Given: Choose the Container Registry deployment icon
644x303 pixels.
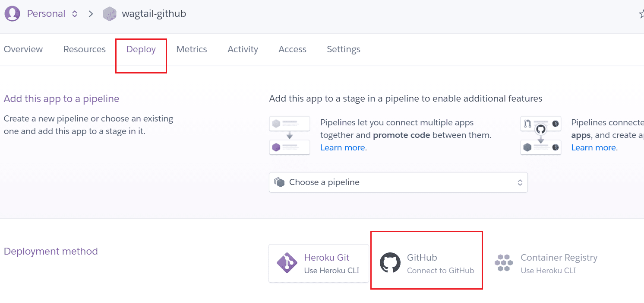Looking at the screenshot, I should click(x=503, y=263).
